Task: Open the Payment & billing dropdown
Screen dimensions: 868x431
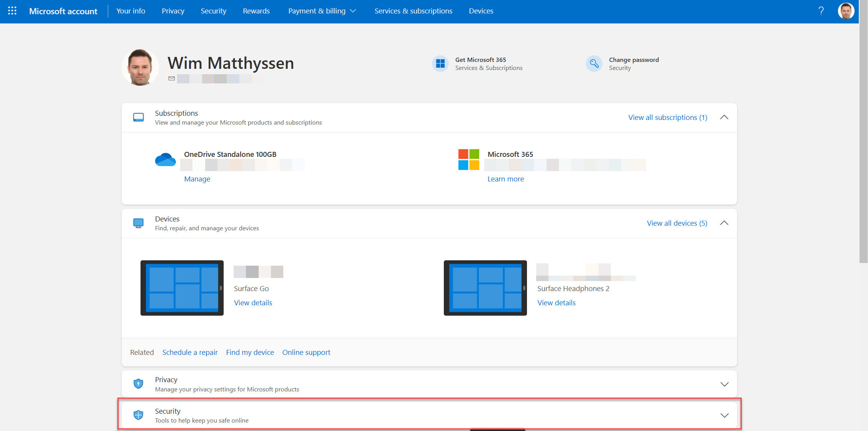Action: (x=322, y=11)
